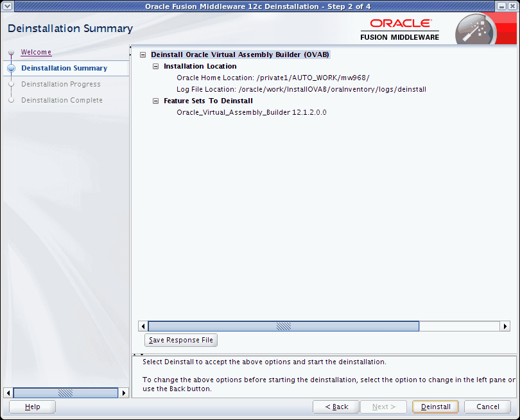Viewport: 520px width, 420px height.
Task: Select the Oracle Home Location row
Action: click(x=273, y=78)
